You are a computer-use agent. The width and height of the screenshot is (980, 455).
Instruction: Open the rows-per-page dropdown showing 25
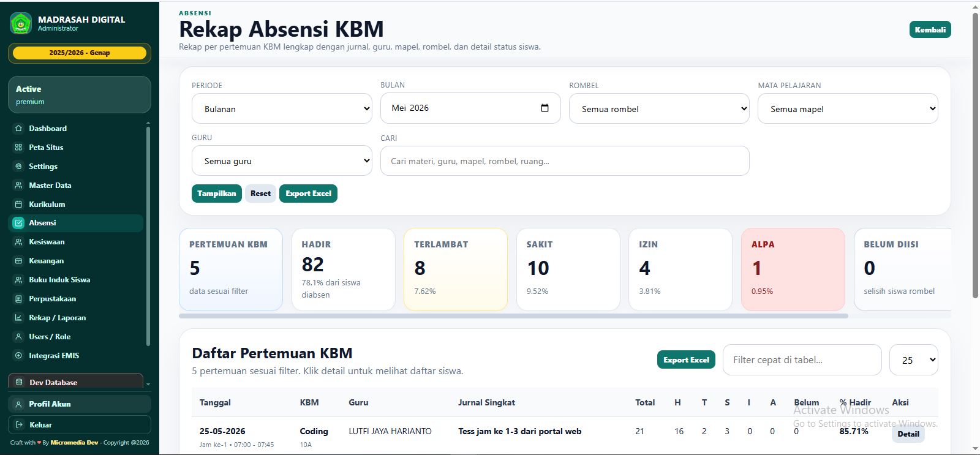tap(913, 360)
